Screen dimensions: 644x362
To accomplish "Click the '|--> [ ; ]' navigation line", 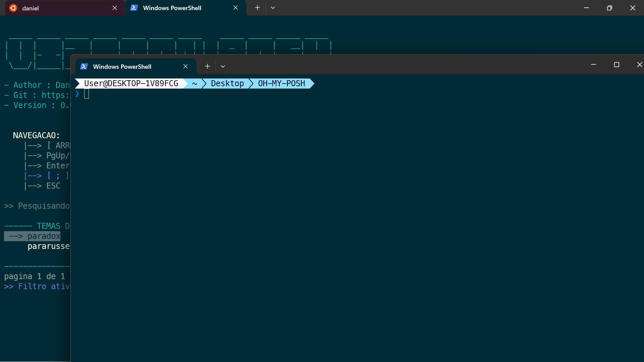I will click(47, 176).
